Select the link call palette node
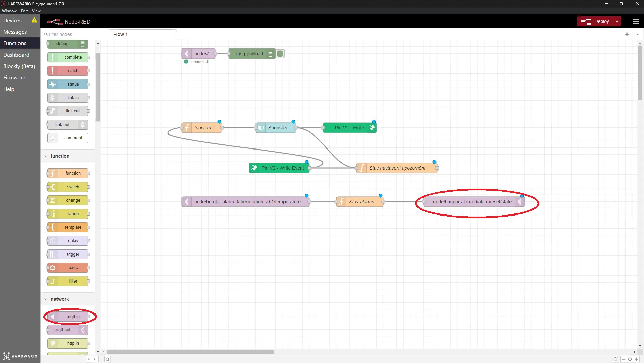 tap(68, 111)
